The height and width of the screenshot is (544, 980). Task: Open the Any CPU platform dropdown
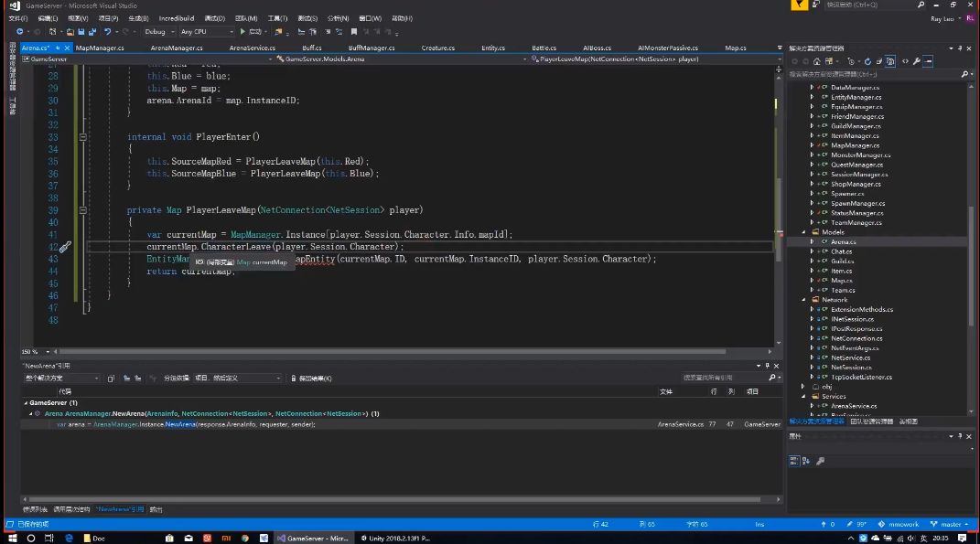[x=207, y=31]
